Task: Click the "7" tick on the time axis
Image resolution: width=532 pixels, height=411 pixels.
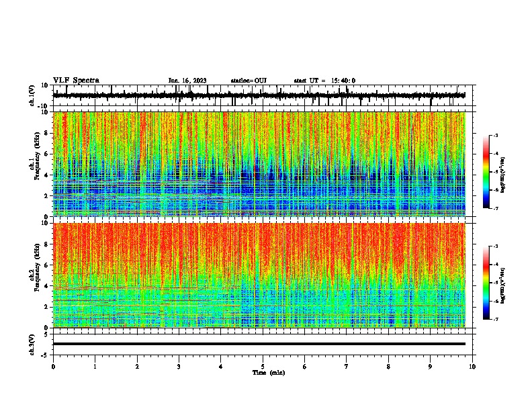Action: (347, 367)
